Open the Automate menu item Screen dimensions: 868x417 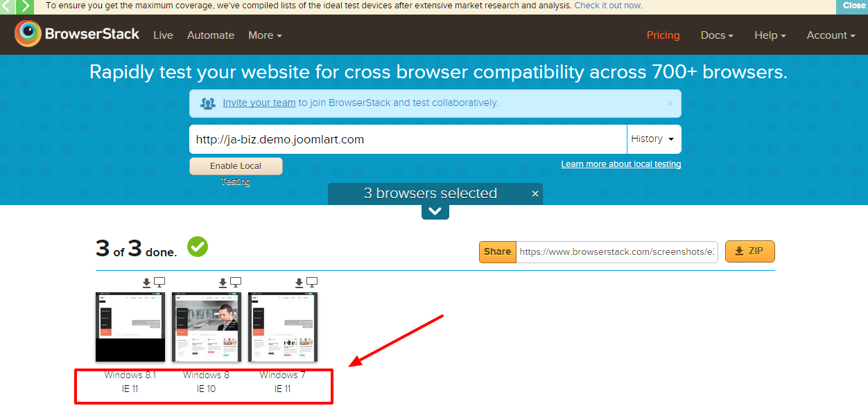click(211, 35)
